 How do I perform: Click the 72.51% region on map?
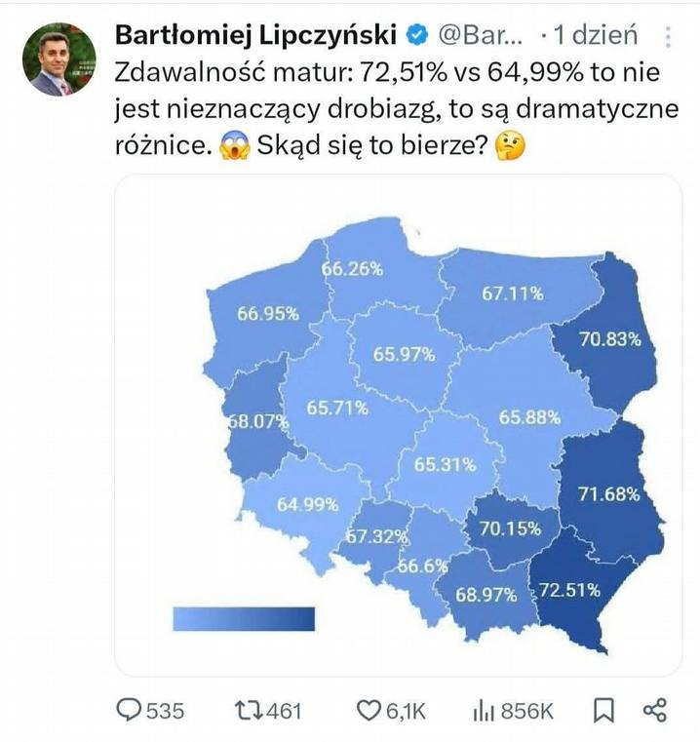coord(569,590)
